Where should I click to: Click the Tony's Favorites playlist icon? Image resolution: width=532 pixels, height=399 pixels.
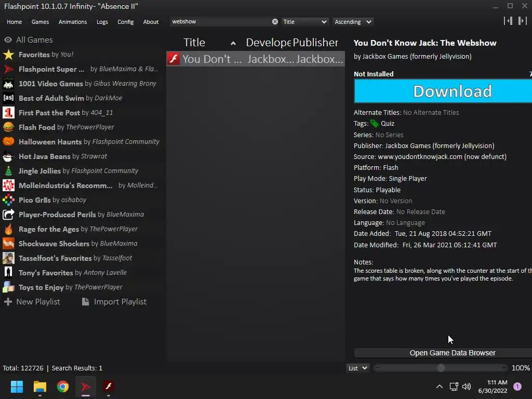tap(8, 273)
